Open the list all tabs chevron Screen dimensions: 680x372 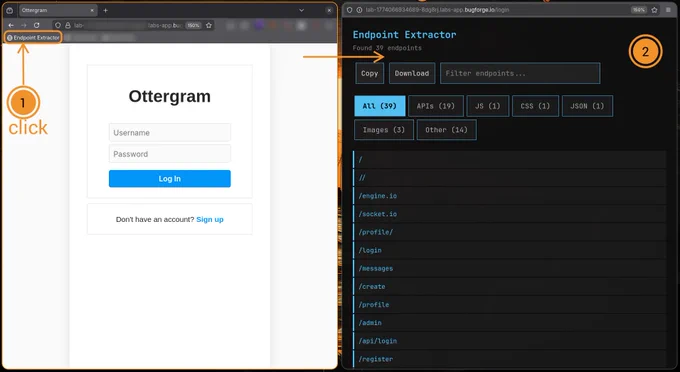tap(301, 10)
